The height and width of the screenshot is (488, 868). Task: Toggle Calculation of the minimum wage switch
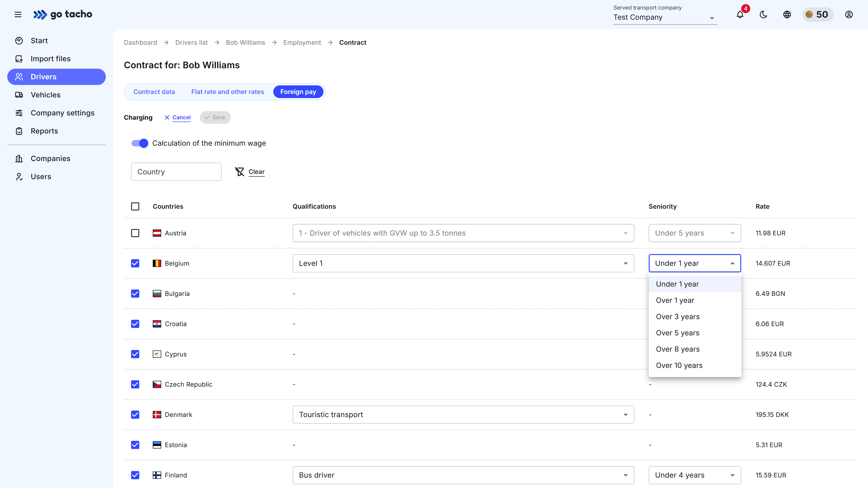(x=140, y=143)
